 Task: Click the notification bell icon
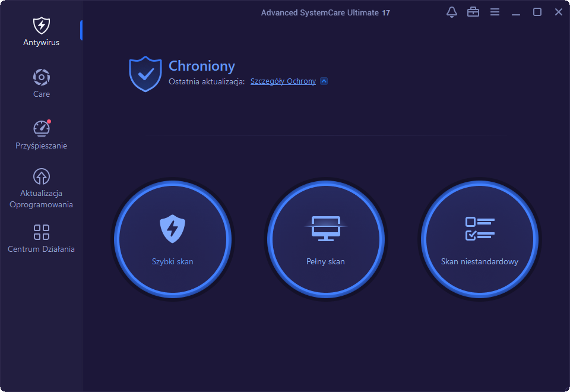451,12
